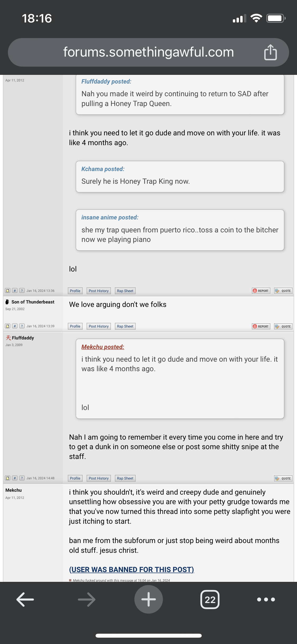297x644 pixels.
Task: Open Rap Sheet for the 13:36 post
Action: coord(125,291)
